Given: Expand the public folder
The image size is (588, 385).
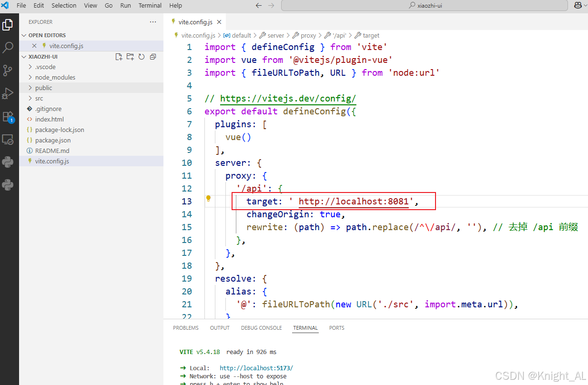Looking at the screenshot, I should pyautogui.click(x=40, y=88).
